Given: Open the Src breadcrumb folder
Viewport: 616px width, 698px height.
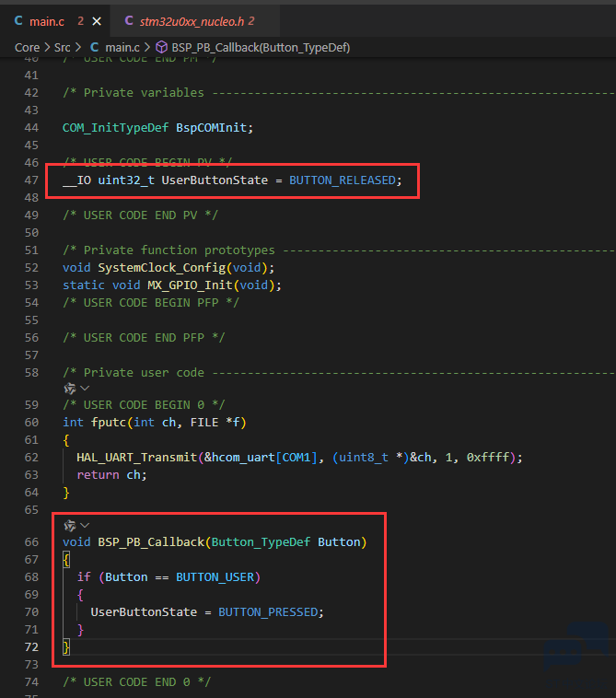Looking at the screenshot, I should pos(64,46).
